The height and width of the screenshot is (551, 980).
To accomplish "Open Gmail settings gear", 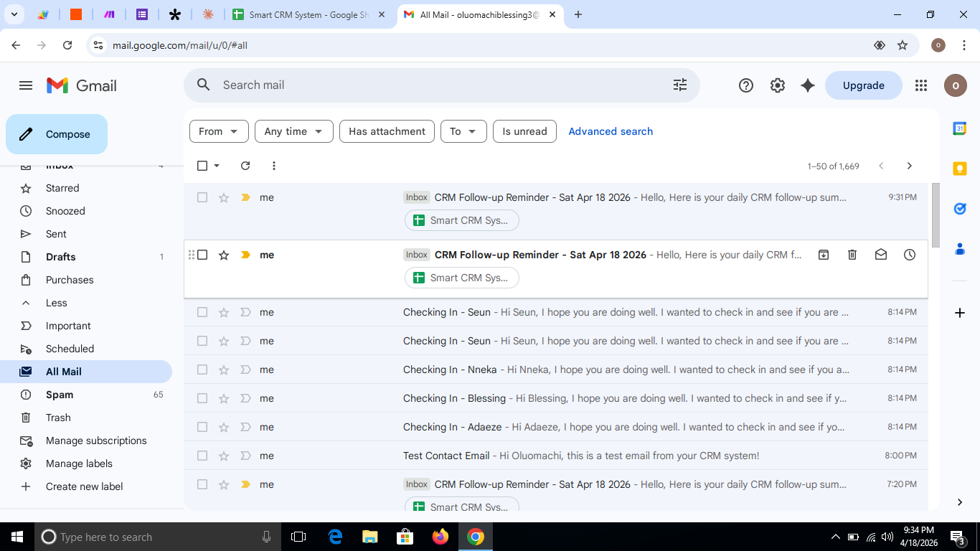I will tap(777, 85).
